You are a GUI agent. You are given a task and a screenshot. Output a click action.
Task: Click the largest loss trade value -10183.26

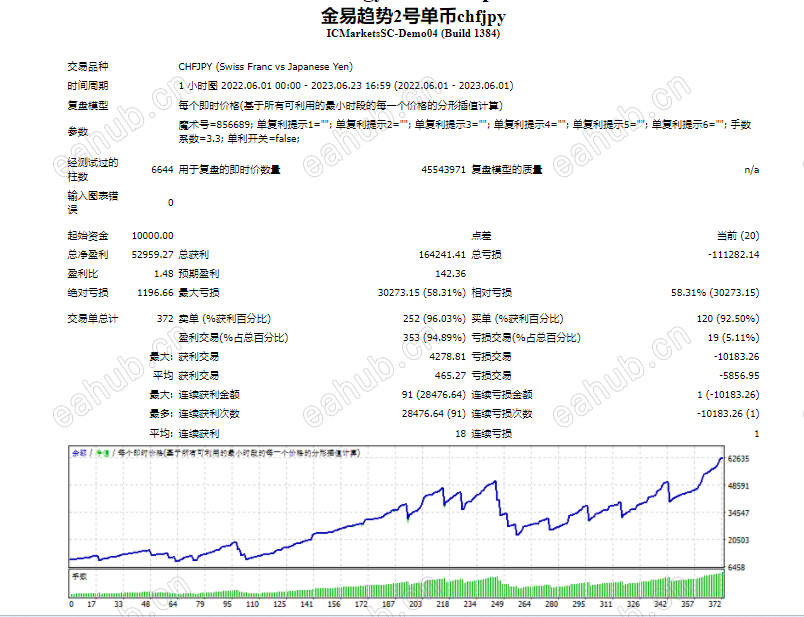[736, 356]
